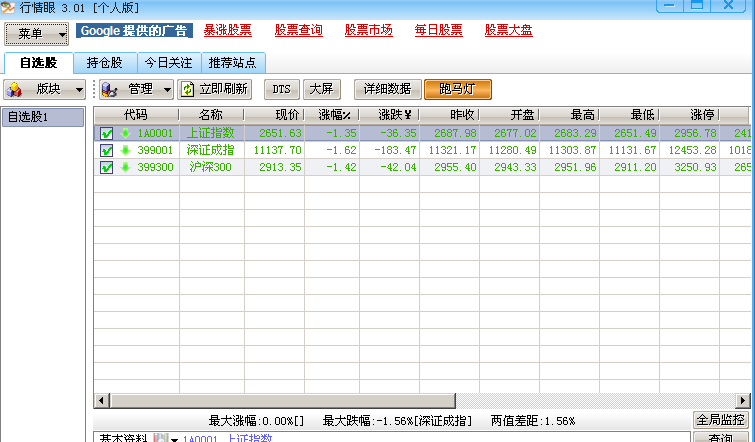Open the 菜单 dropdown button
The image size is (755, 442).
click(37, 34)
